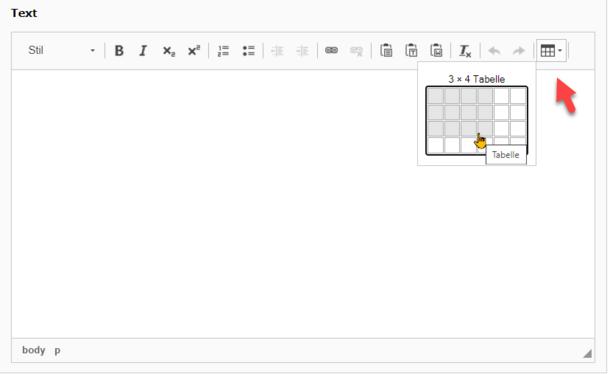Image resolution: width=610 pixels, height=374 pixels.
Task: Click the Stil dropdown arrow
Action: 93,51
